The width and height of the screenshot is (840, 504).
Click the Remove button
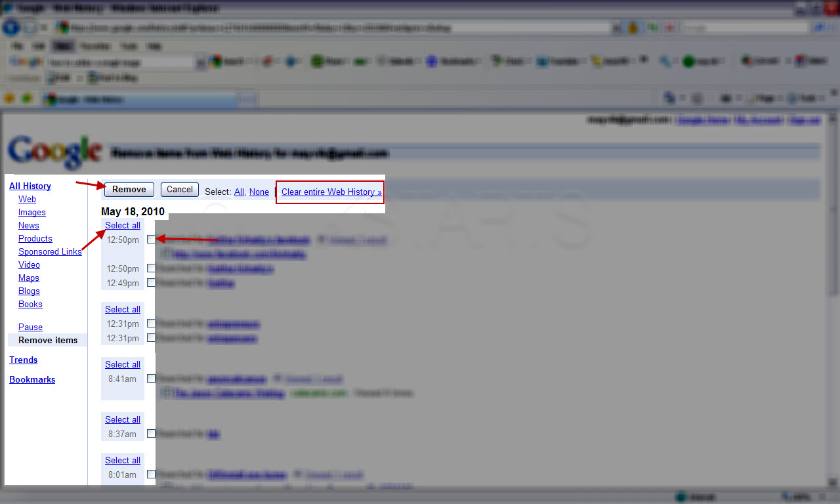(129, 190)
